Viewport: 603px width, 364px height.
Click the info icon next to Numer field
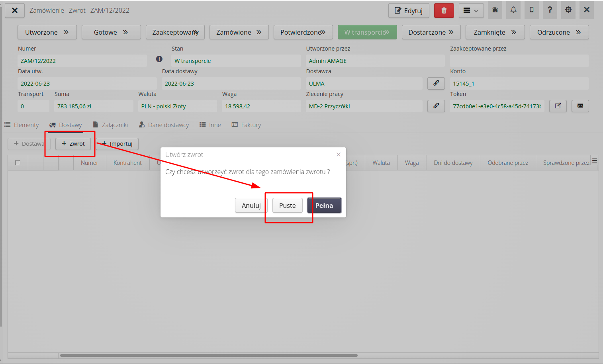pyautogui.click(x=159, y=59)
